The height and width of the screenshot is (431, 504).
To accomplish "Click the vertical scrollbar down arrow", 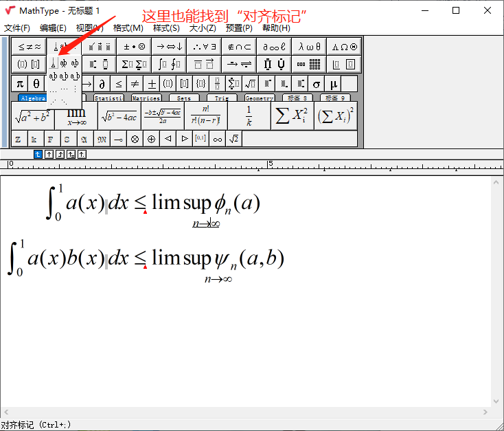I will point(496,401).
